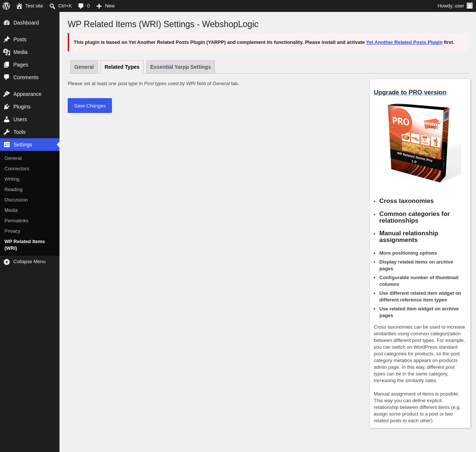476x452 pixels.
Task: Open the Tools menu
Action: tap(30, 132)
